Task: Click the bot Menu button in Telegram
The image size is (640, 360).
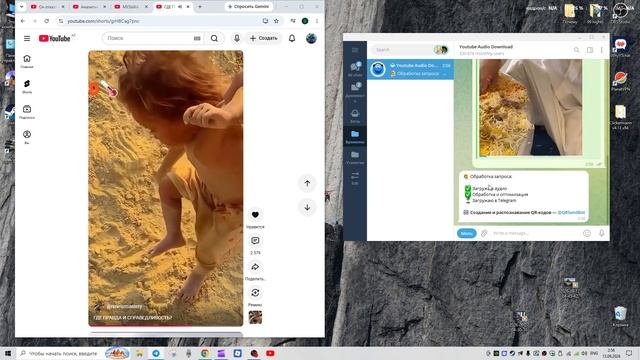Action: point(467,233)
